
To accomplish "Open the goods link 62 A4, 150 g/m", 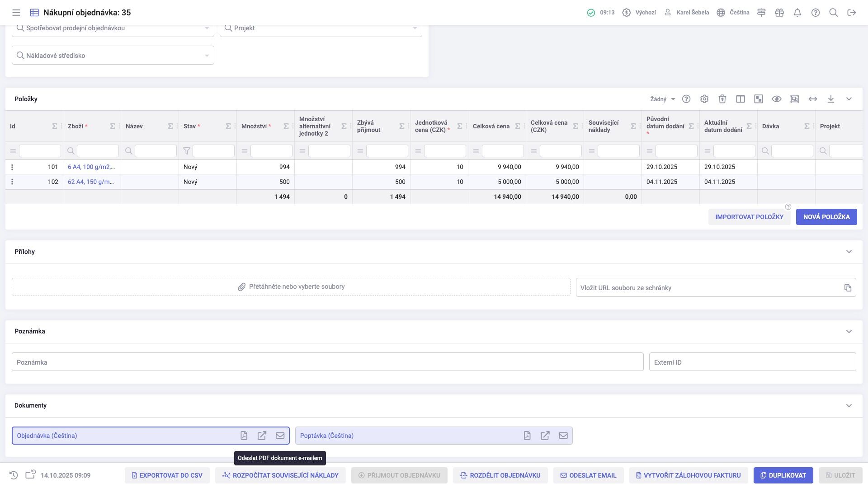I will click(91, 182).
